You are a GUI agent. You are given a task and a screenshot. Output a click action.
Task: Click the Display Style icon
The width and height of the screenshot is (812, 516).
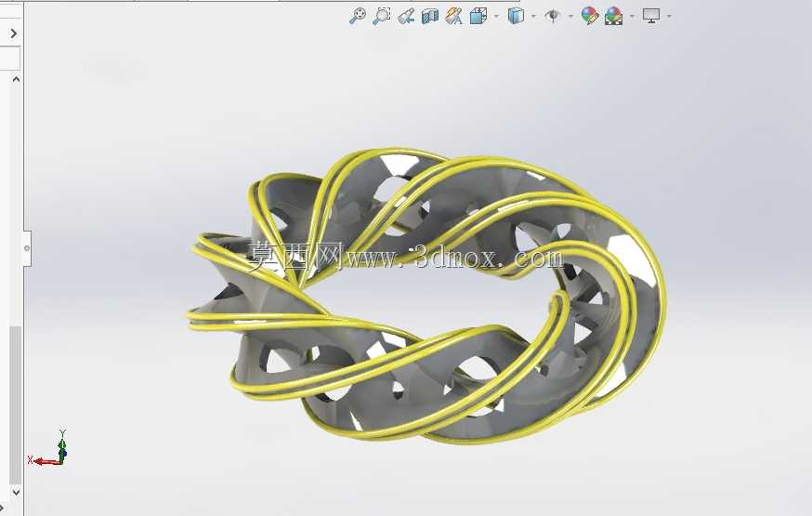click(516, 16)
